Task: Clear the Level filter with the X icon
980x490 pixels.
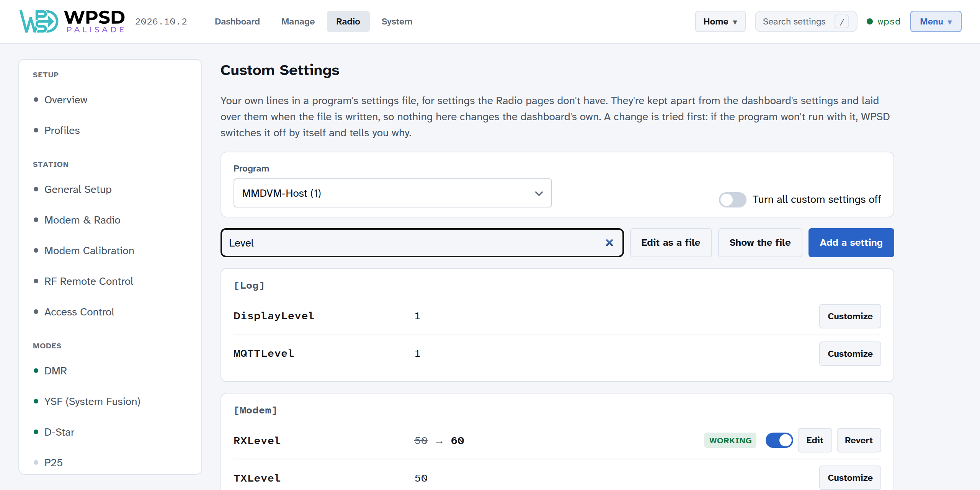Action: tap(609, 243)
